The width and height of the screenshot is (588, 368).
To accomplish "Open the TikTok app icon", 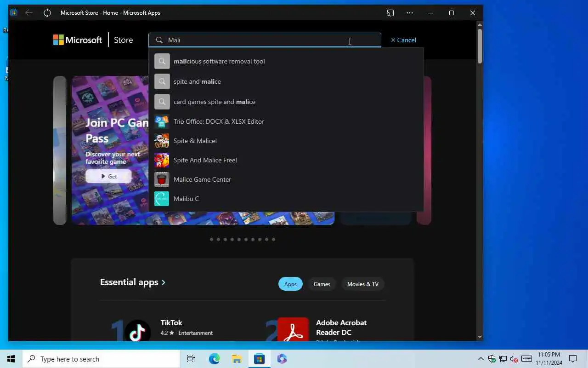I will point(137,331).
